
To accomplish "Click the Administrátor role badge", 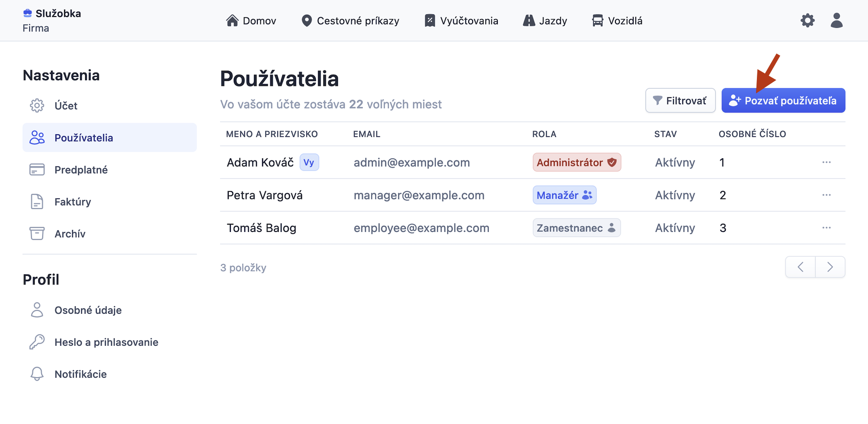I will [x=576, y=162].
